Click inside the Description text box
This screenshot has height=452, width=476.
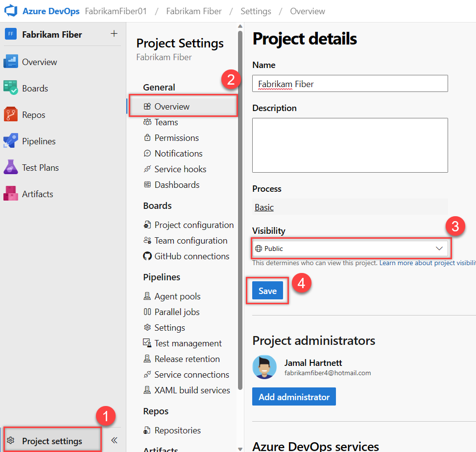(x=350, y=145)
